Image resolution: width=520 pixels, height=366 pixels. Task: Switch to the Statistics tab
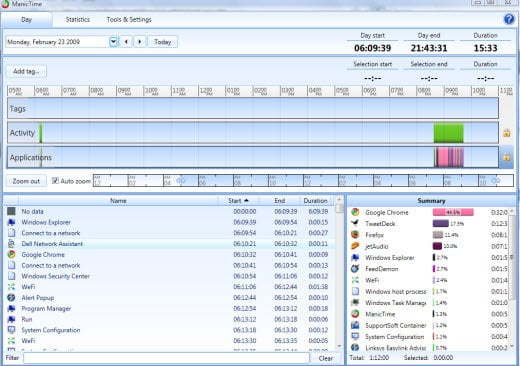78,19
